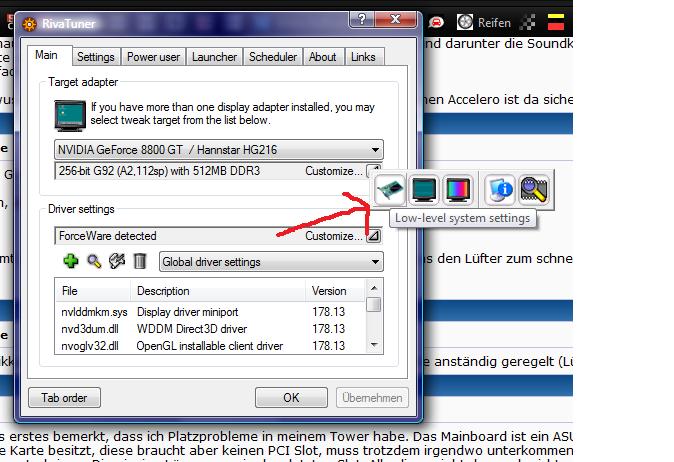
Task: Close the RivaTuner window
Action: 395,19
